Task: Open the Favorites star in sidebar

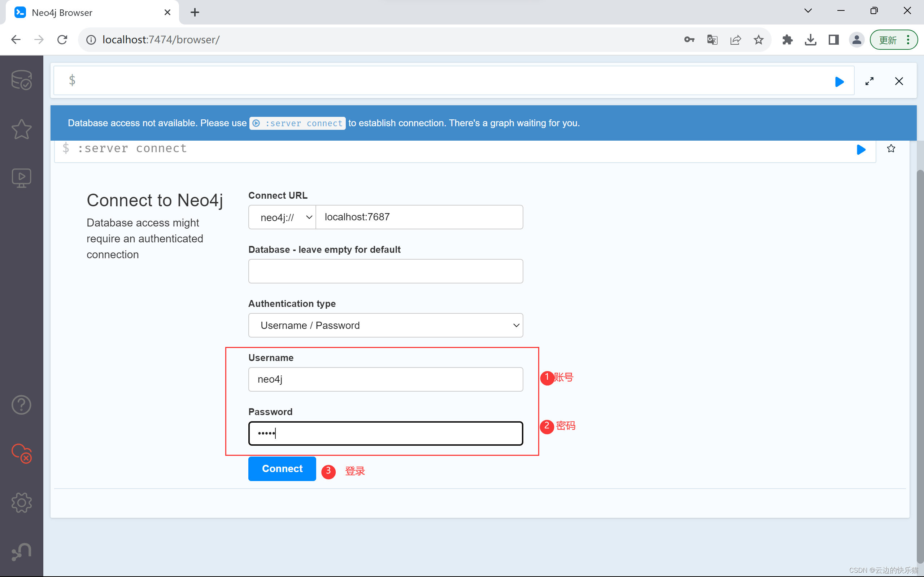Action: [x=21, y=129]
